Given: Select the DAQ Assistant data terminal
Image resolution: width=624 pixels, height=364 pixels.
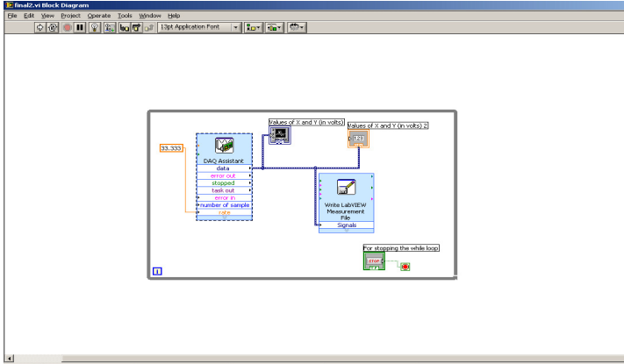Looking at the screenshot, I should point(225,168).
